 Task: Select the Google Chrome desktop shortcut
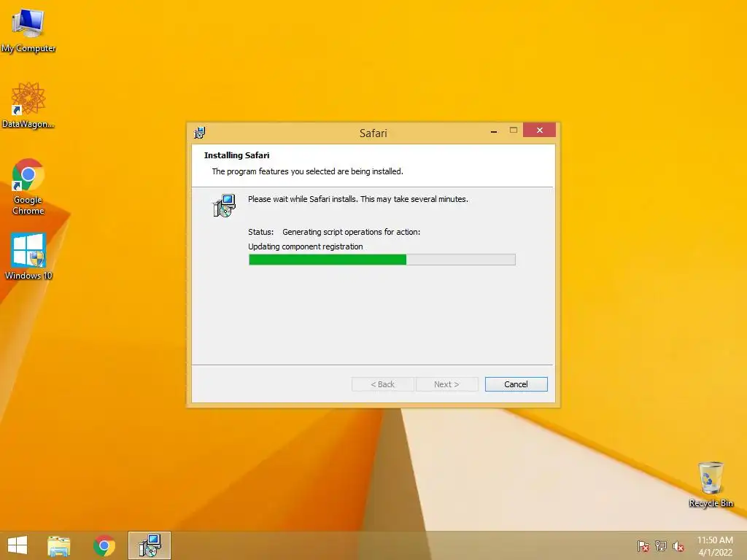28,186
